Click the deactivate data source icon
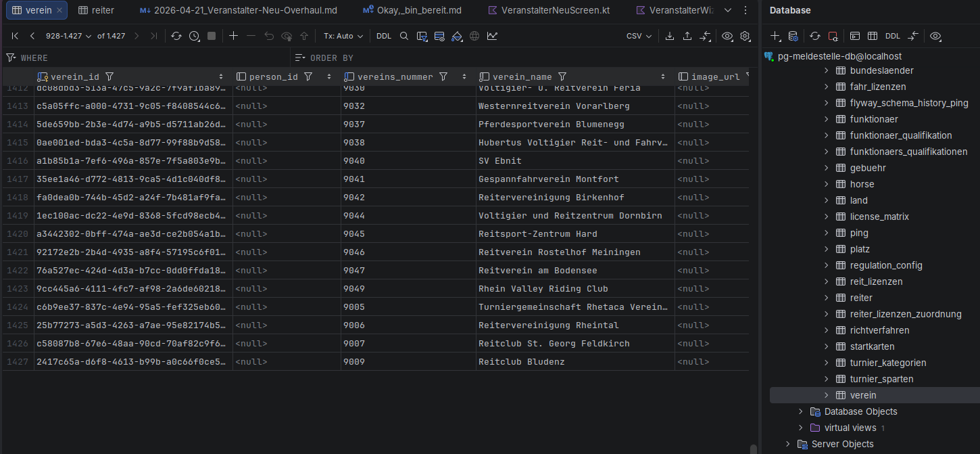980x454 pixels. click(833, 36)
